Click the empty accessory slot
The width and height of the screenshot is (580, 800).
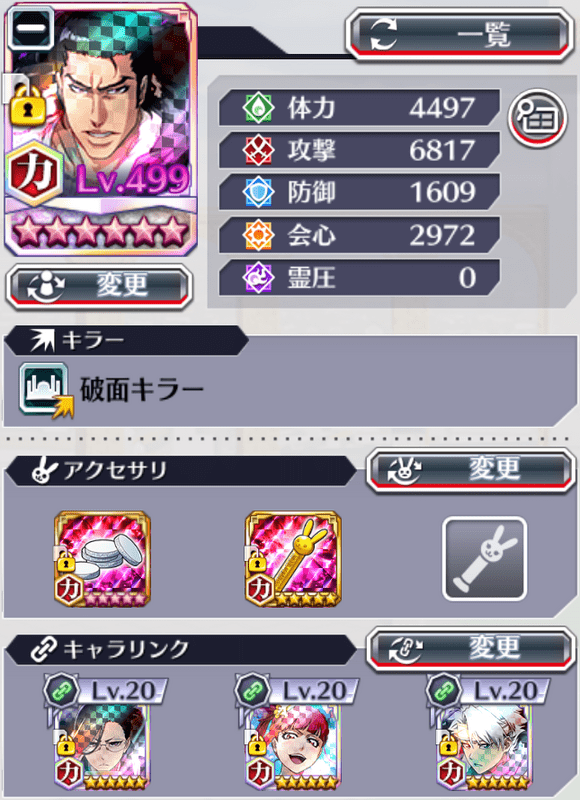(484, 559)
